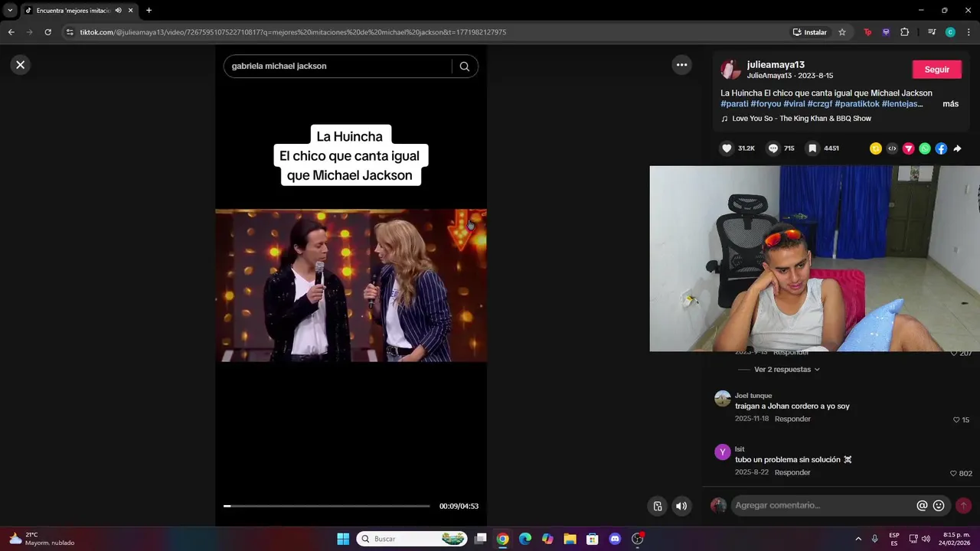This screenshot has height=551, width=980.
Task: Open Chrome extensions puzzle icon
Action: pos(905,32)
